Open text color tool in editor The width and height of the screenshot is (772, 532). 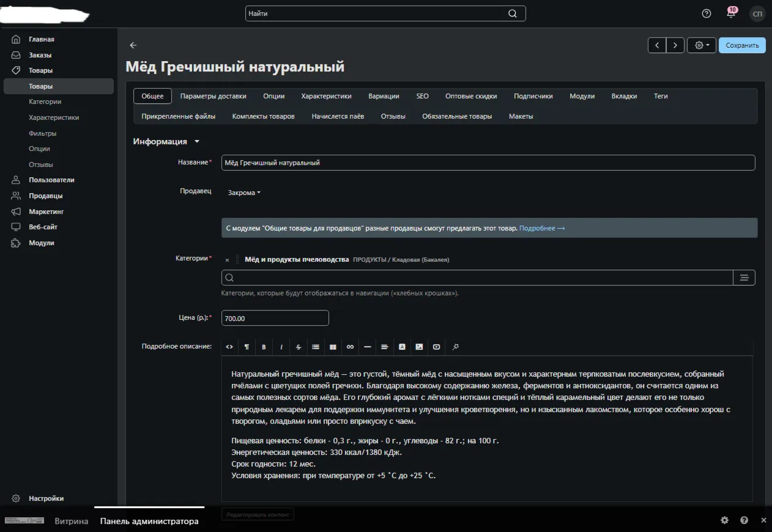402,347
